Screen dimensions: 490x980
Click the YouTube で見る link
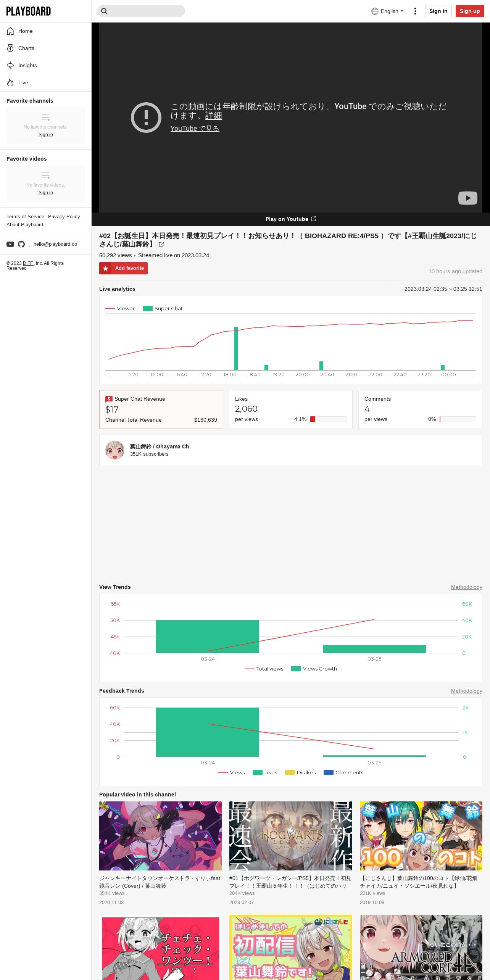pyautogui.click(x=195, y=129)
